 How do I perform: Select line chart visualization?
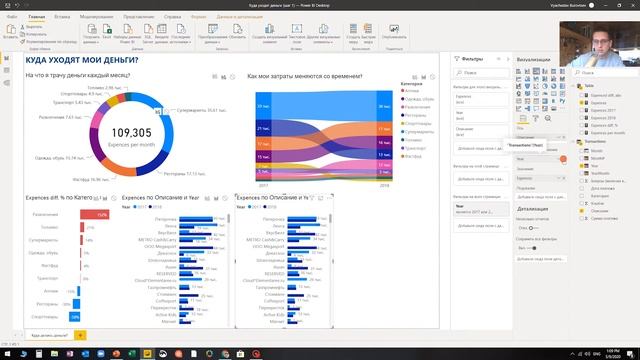pos(518,79)
